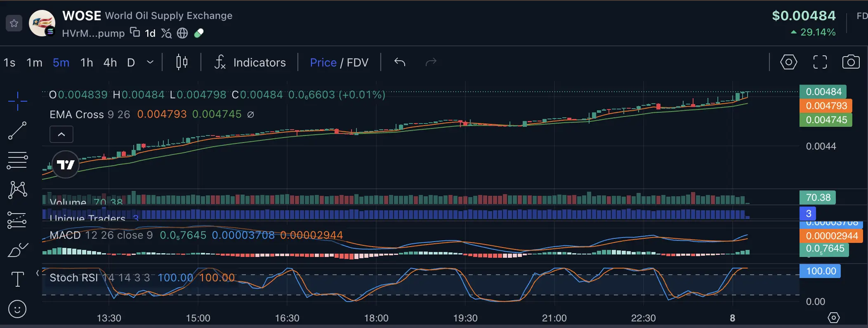Select the crosshair cursor tool
This screenshot has width=868, height=328.
point(18,101)
